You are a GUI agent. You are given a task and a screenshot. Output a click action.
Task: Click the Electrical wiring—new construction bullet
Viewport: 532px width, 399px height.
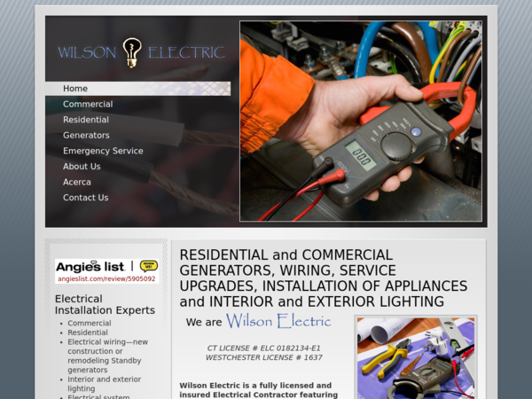pos(107,356)
